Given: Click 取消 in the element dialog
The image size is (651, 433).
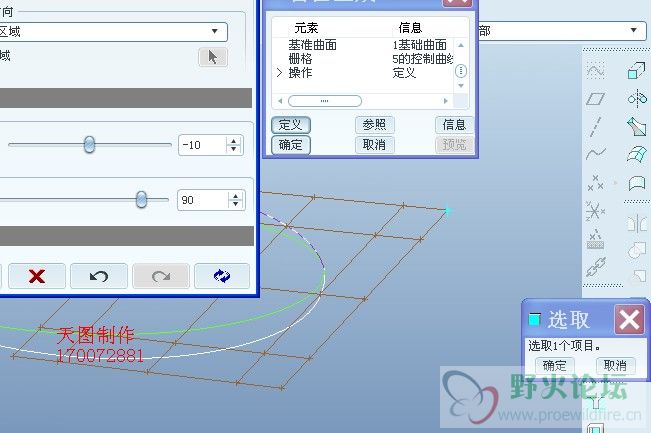Looking at the screenshot, I should pos(374,144).
